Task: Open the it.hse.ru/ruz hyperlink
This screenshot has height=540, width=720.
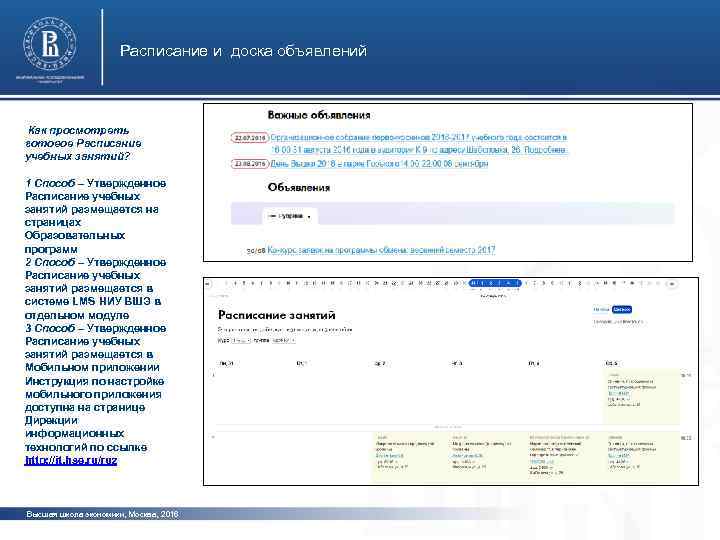Action: pyautogui.click(x=71, y=460)
